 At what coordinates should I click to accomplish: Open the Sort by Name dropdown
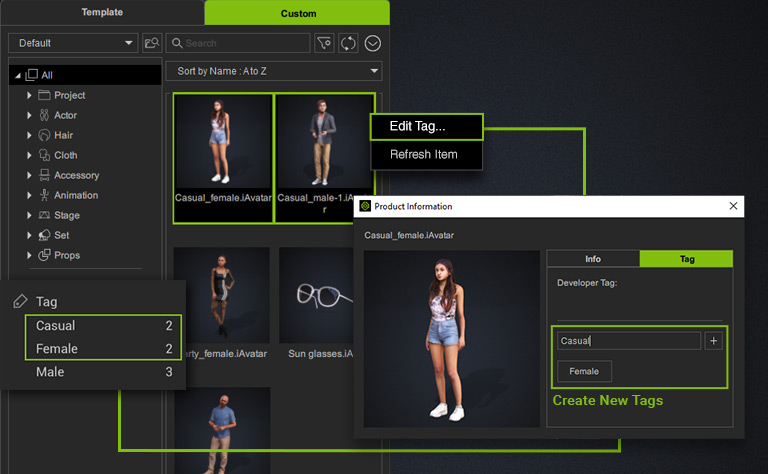tap(273, 71)
